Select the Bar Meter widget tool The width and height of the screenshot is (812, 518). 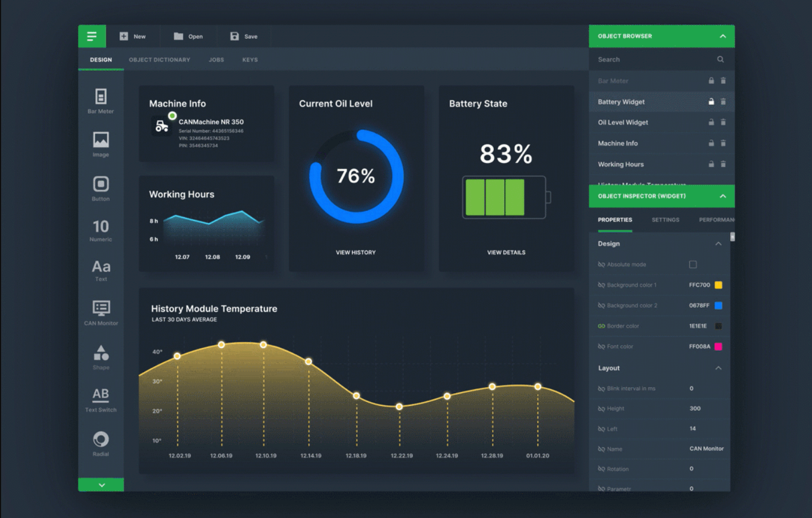coord(101,101)
